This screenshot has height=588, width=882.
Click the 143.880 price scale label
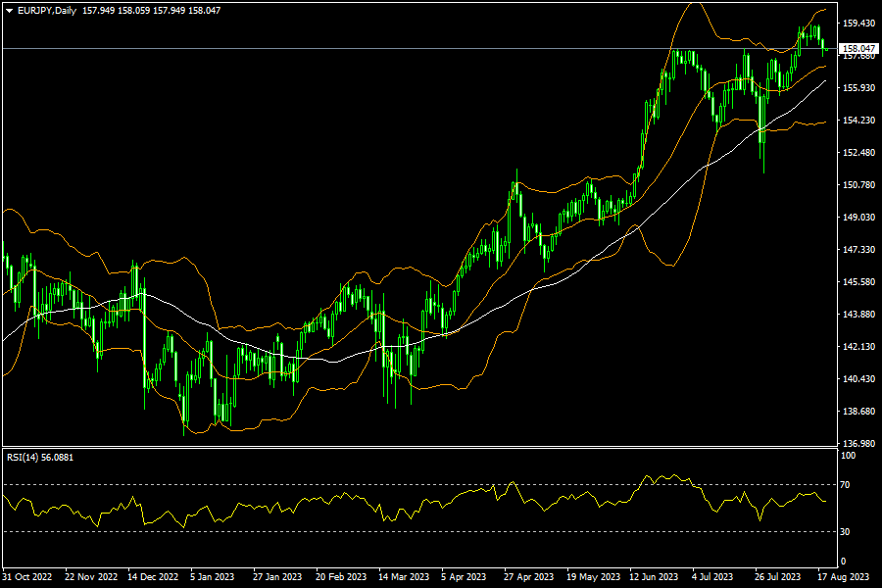858,314
